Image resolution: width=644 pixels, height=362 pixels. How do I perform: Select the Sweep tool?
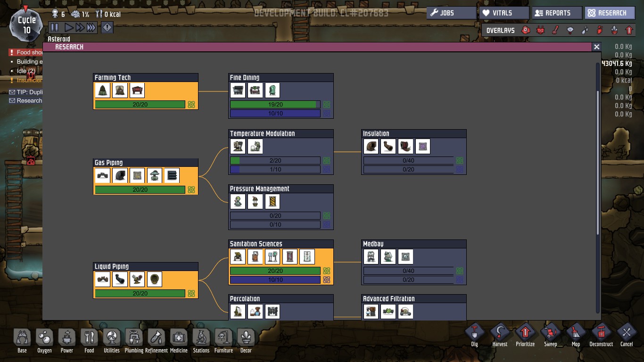click(x=551, y=336)
